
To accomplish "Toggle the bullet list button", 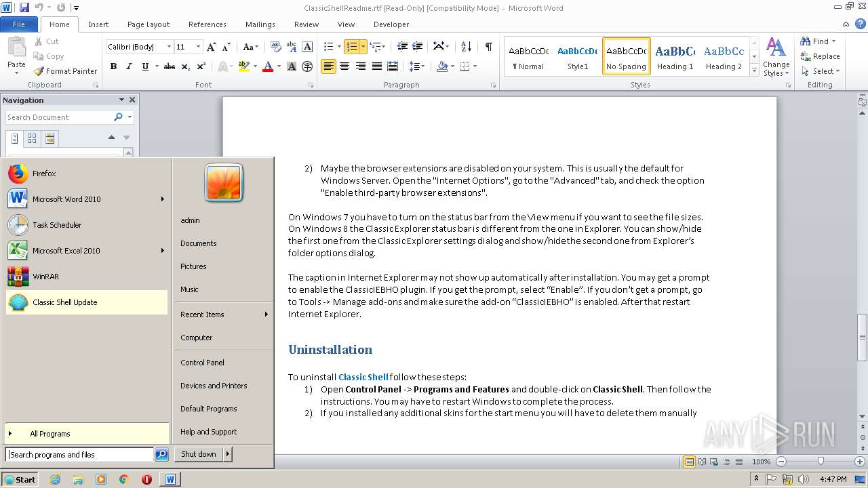I will pyautogui.click(x=328, y=47).
